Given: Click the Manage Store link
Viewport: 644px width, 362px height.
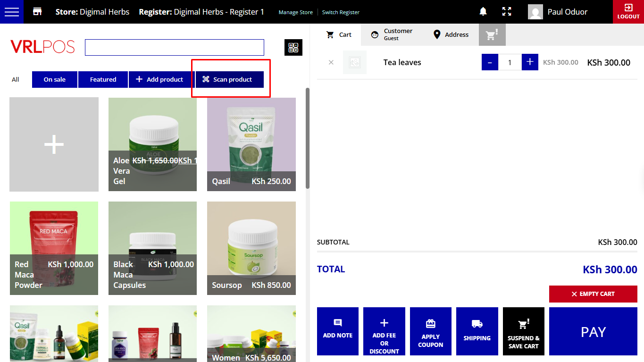Looking at the screenshot, I should click(x=295, y=12).
